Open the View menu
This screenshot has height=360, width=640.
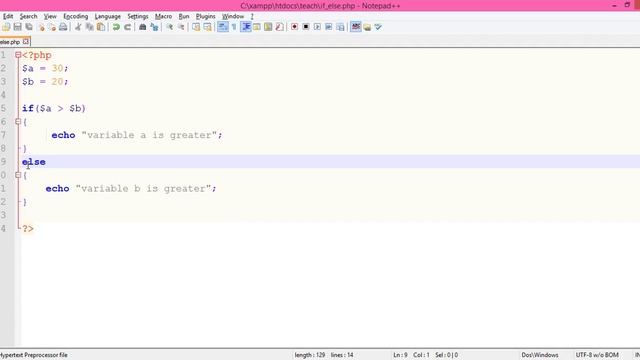pos(50,16)
